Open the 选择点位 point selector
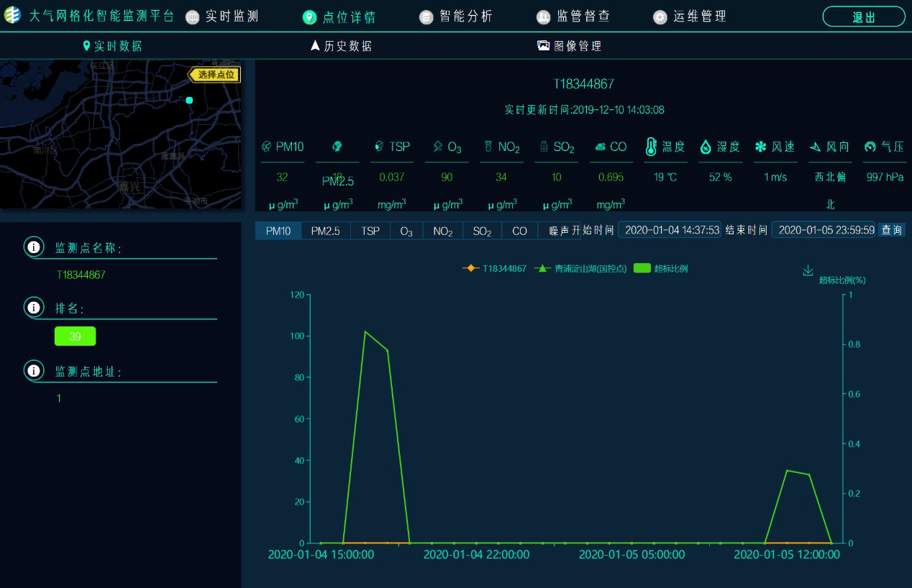The width and height of the screenshot is (912, 588). [215, 75]
